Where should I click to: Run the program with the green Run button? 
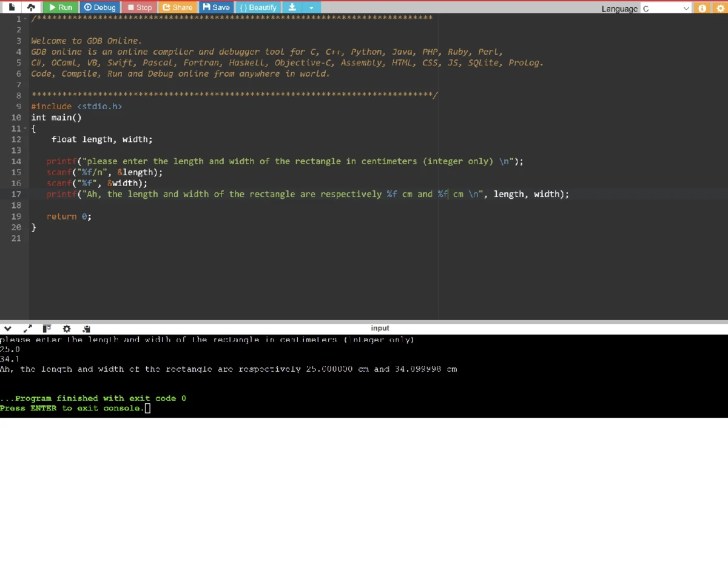pyautogui.click(x=61, y=7)
